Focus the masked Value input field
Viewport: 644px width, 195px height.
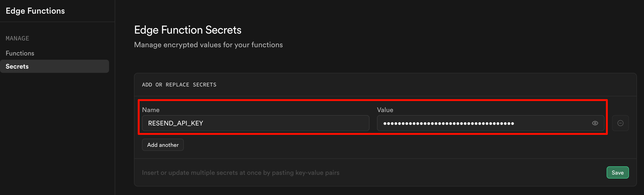pos(483,123)
